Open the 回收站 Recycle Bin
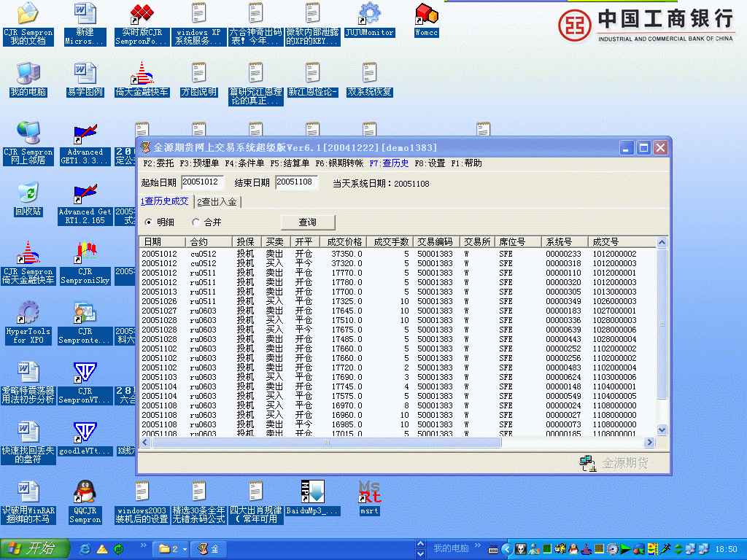 pyautogui.click(x=28, y=193)
